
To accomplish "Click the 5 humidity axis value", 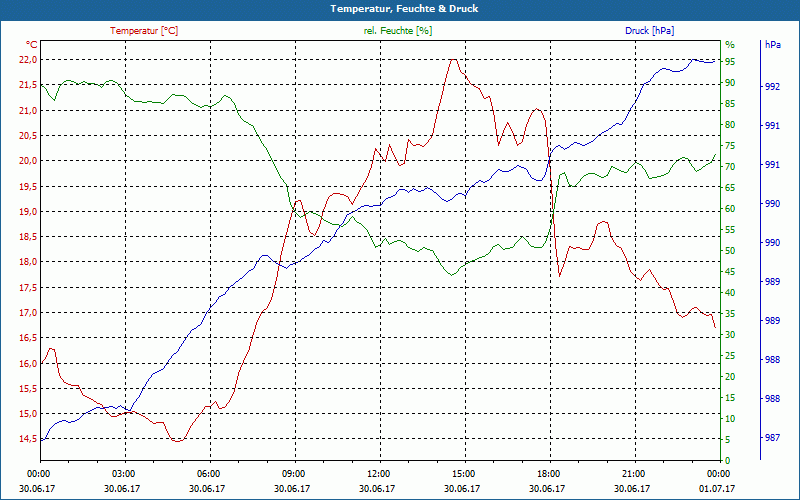I will coord(728,440).
